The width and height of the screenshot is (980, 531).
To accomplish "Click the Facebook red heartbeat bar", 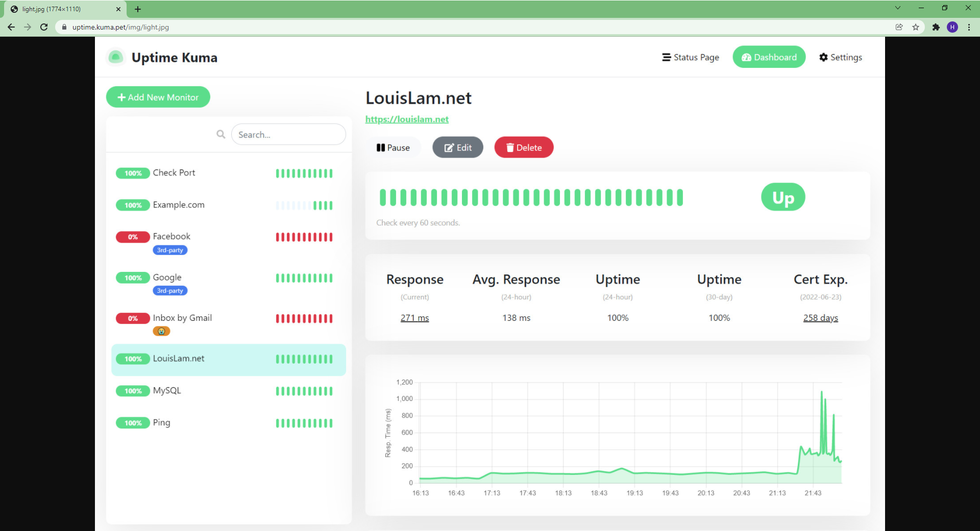I will (304, 237).
